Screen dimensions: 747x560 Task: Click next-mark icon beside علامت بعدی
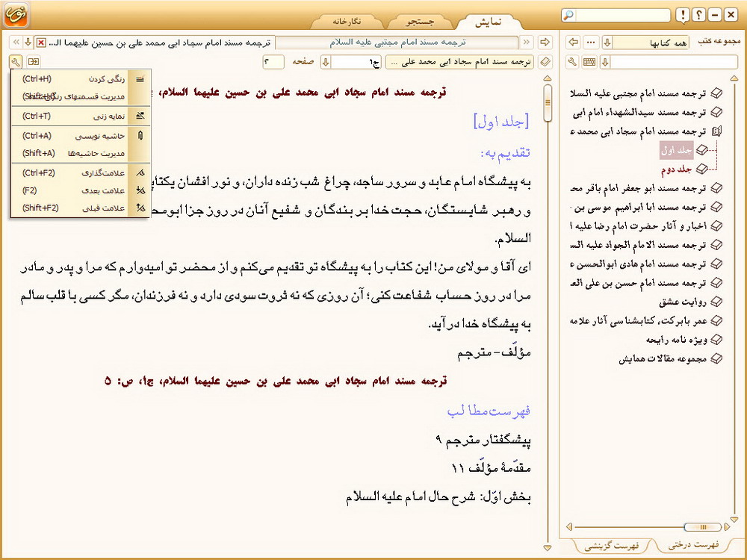pyautogui.click(x=140, y=190)
